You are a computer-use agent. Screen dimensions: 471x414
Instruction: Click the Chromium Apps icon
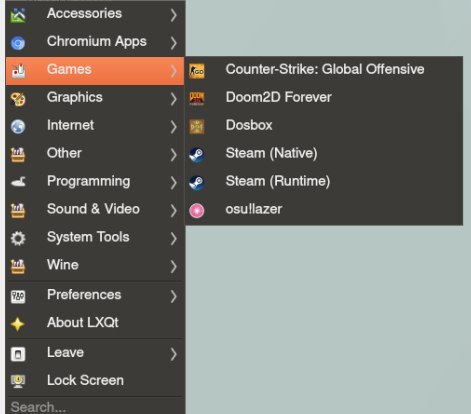tap(18, 43)
